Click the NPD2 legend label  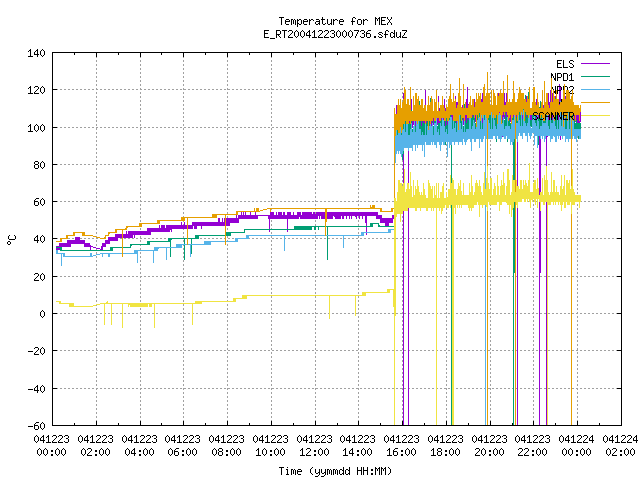point(562,90)
